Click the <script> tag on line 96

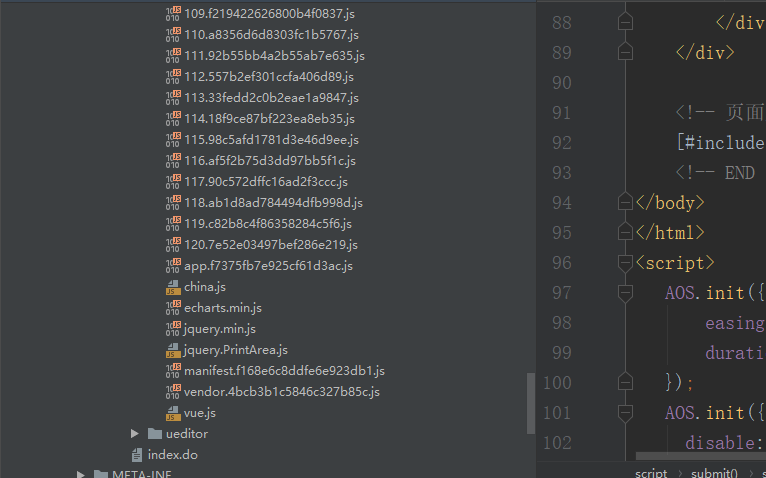(x=675, y=263)
